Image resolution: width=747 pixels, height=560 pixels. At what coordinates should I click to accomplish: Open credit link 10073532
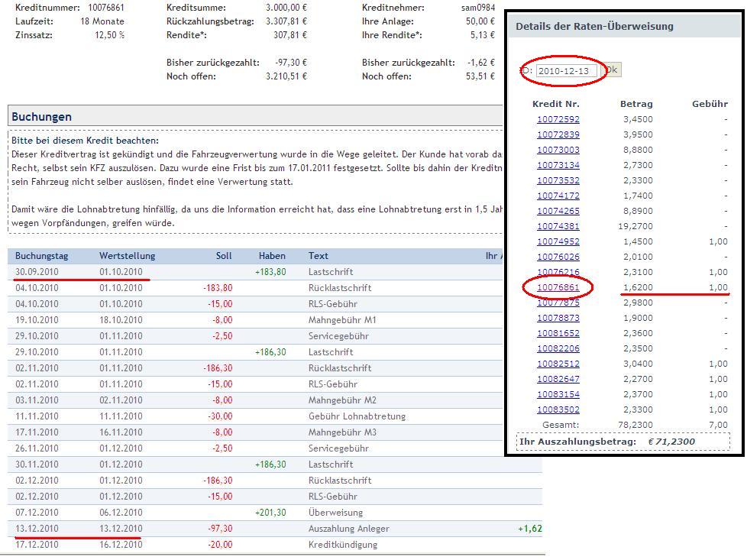click(558, 180)
